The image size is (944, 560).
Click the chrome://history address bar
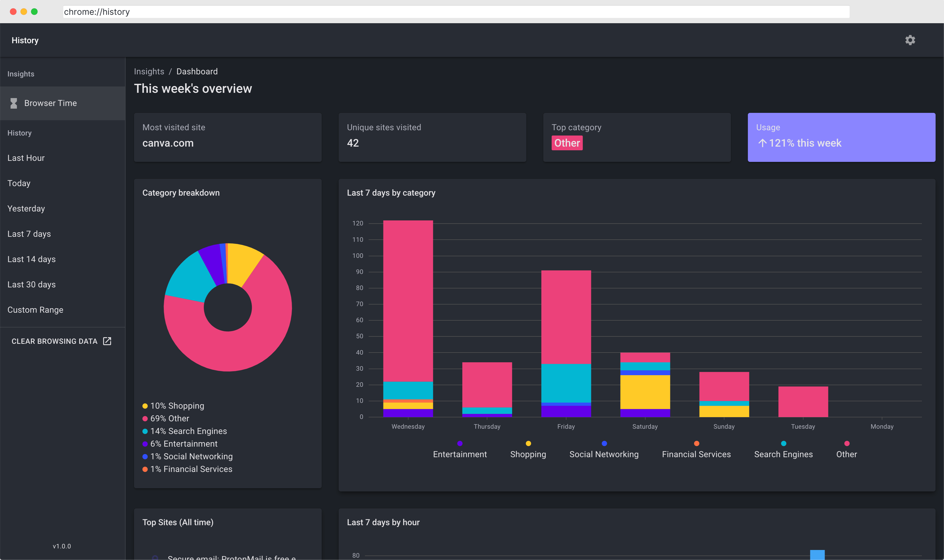pos(456,12)
